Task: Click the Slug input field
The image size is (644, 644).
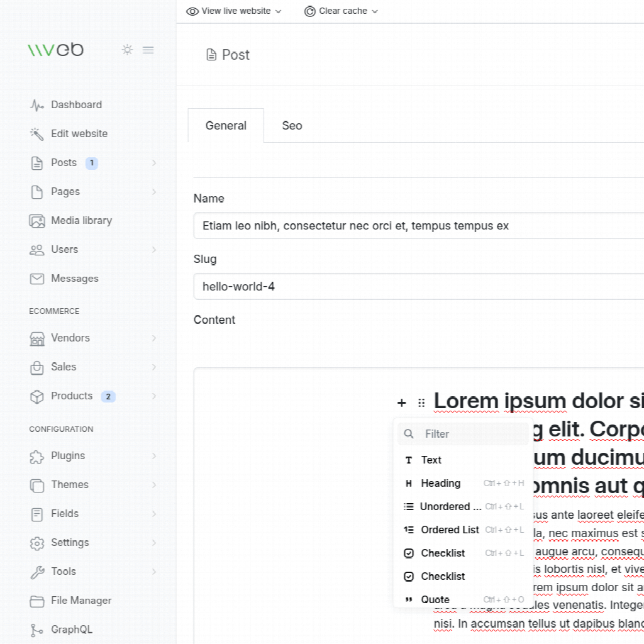Action: pyautogui.click(x=415, y=287)
